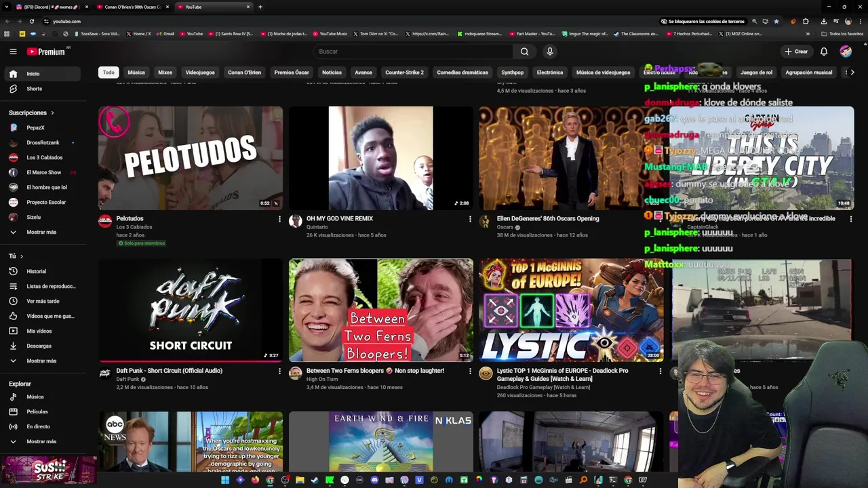The height and width of the screenshot is (488, 868).
Task: Open the notifications bell
Action: click(x=824, y=52)
